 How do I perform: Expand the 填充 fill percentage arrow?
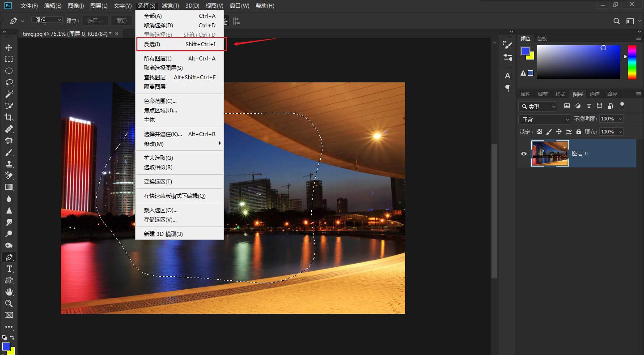coord(619,132)
